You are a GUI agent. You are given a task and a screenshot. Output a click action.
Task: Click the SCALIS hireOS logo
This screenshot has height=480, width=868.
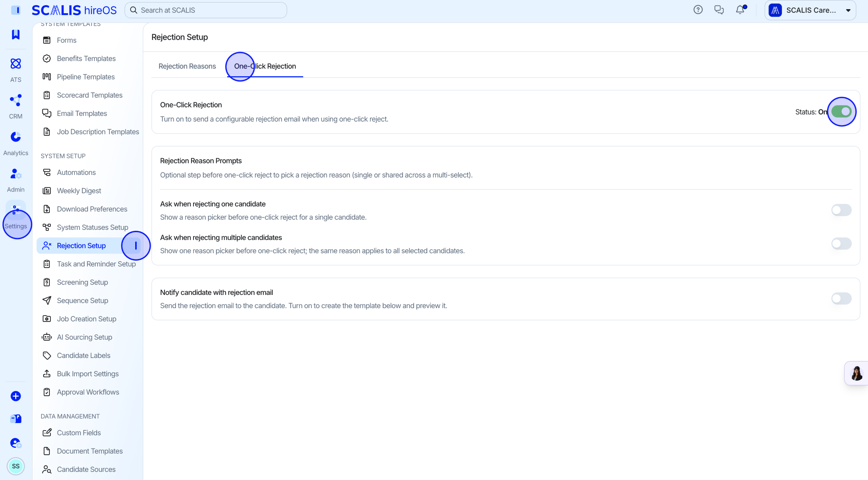pos(74,10)
